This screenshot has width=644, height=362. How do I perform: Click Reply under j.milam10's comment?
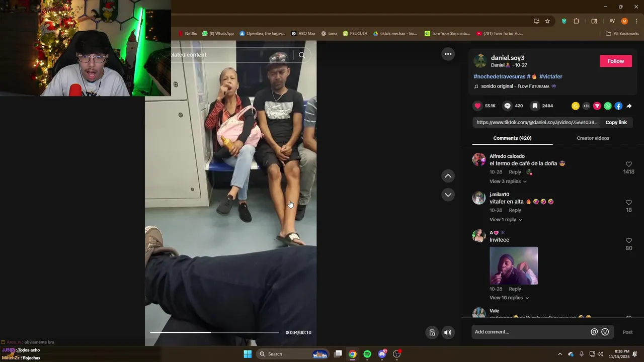515,210
